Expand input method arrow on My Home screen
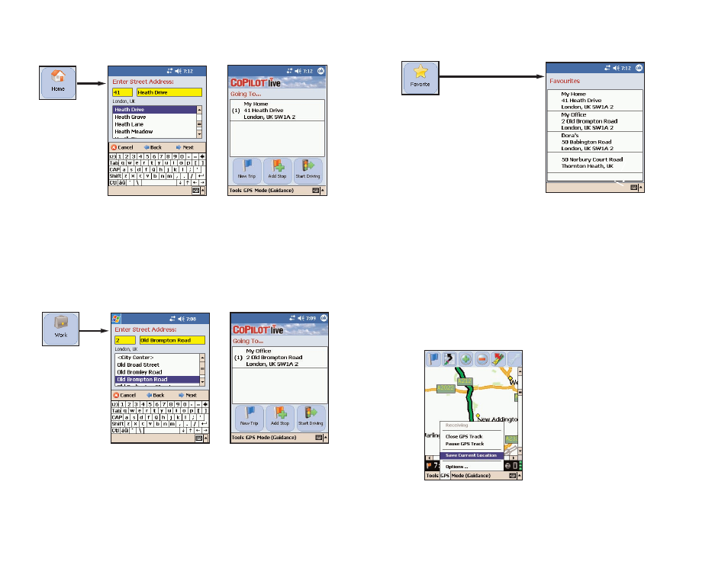This screenshot has height=562, width=728. click(323, 191)
